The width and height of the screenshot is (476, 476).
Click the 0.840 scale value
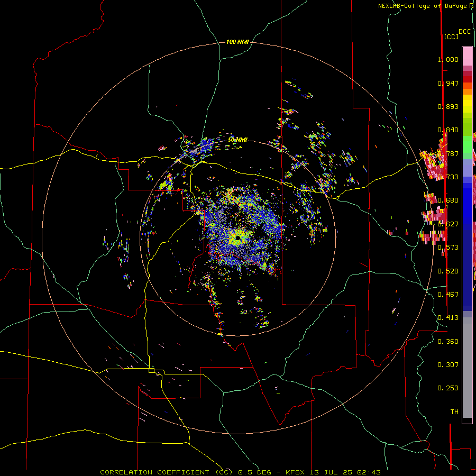(448, 130)
